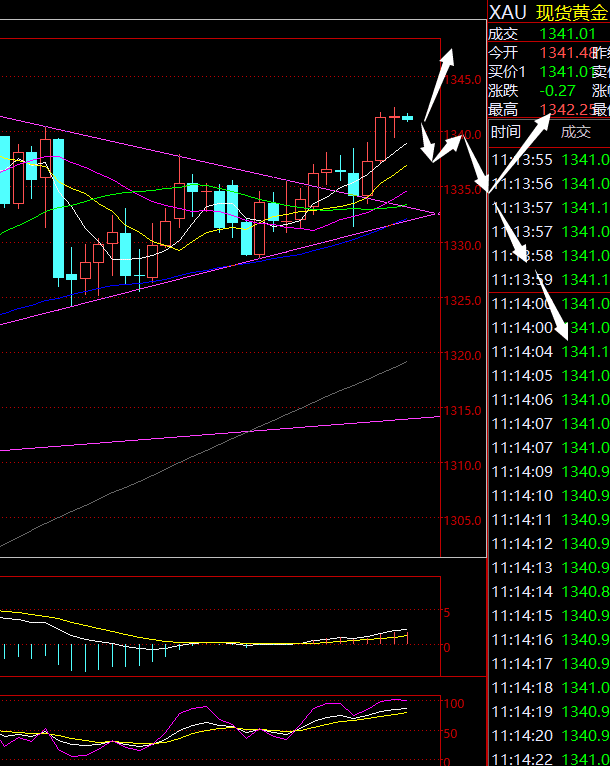Select the 11:14:14 tick row
The height and width of the screenshot is (766, 610).
pos(548,592)
